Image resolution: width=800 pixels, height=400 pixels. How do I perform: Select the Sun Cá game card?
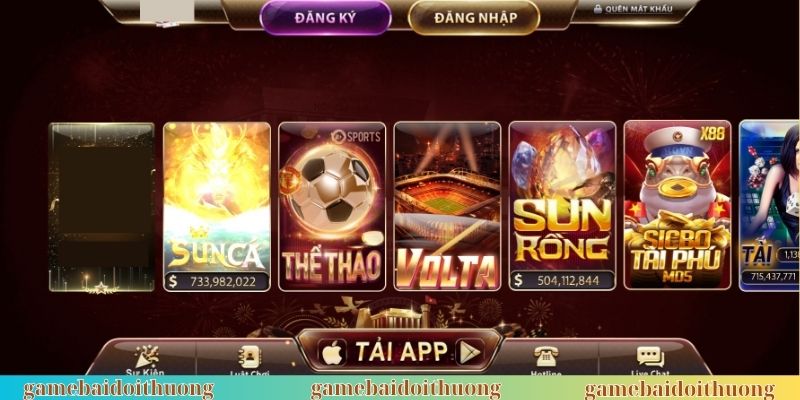click(x=217, y=207)
